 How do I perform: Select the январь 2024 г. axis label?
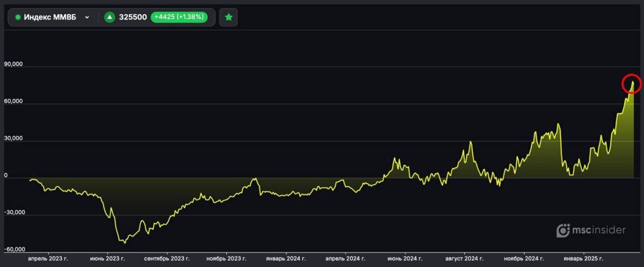(286, 258)
